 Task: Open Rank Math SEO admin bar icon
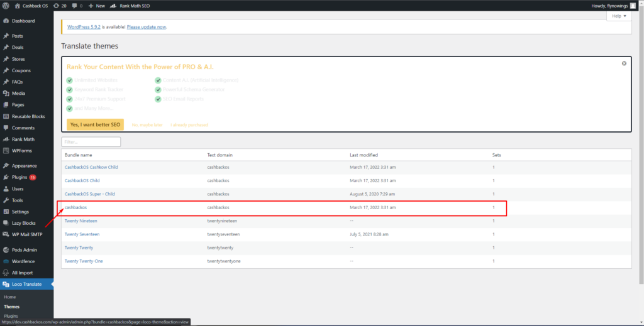113,6
